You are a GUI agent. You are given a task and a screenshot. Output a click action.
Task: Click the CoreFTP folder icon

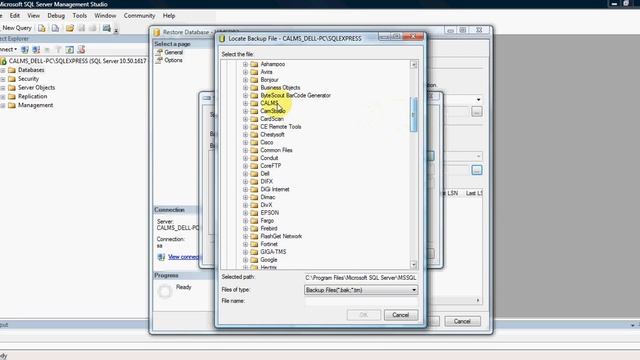coord(254,166)
